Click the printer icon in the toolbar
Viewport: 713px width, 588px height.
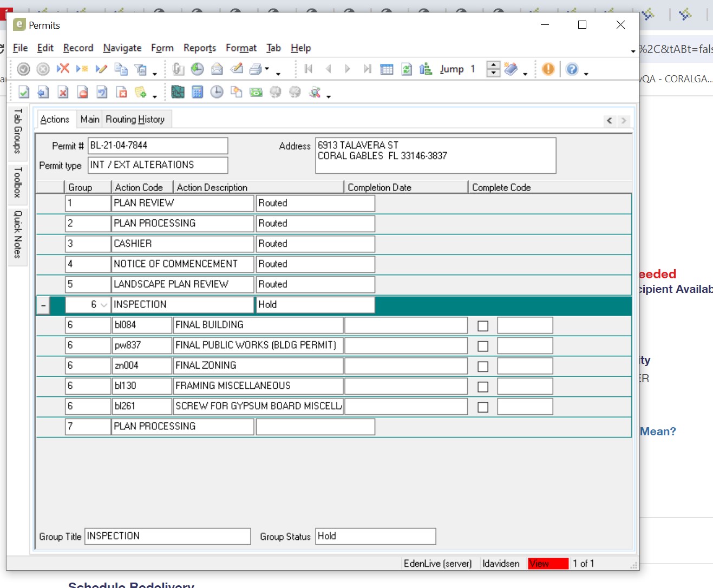[256, 69]
